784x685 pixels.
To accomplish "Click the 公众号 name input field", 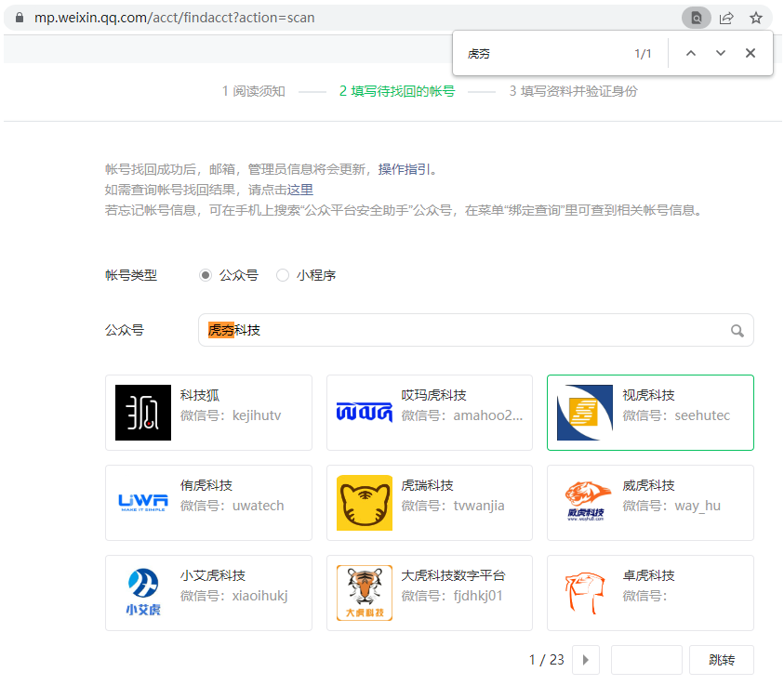I will coord(475,330).
